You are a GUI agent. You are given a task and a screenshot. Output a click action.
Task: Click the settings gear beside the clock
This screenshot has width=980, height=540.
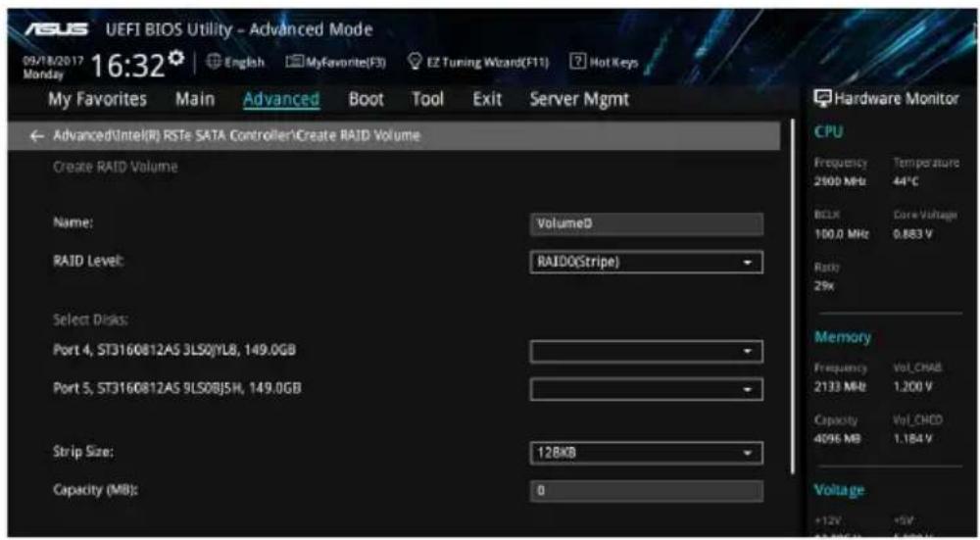(176, 58)
